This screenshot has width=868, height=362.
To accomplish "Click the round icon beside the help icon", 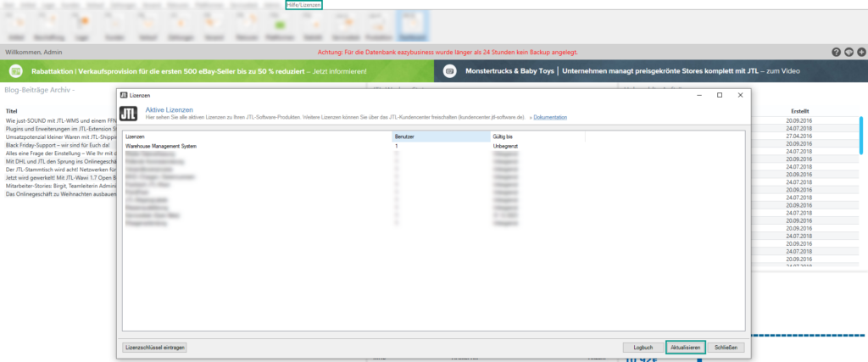I will 849,53.
